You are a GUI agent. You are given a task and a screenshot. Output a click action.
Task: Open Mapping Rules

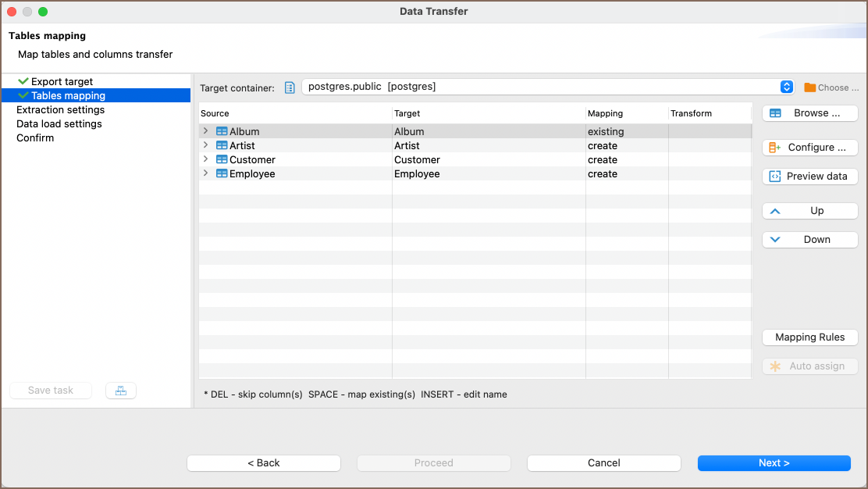809,337
